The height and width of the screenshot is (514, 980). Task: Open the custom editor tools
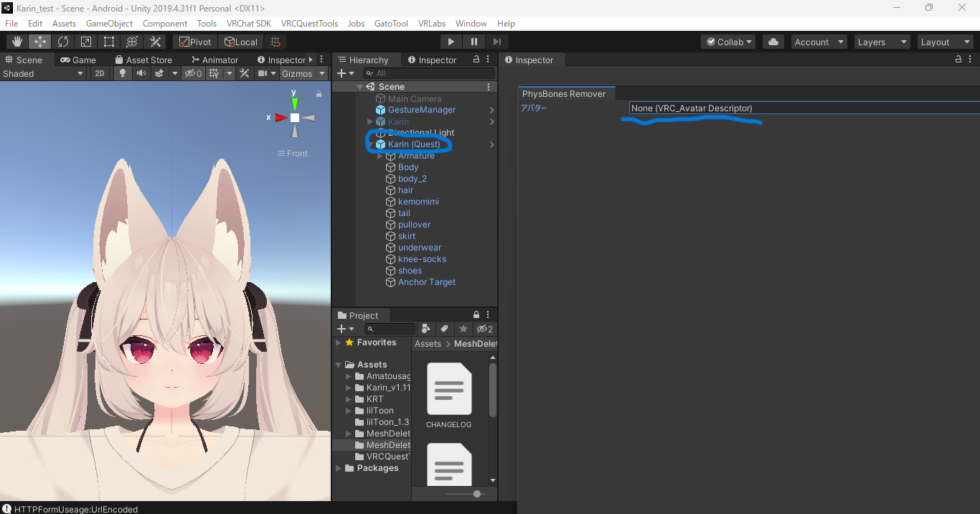155,42
